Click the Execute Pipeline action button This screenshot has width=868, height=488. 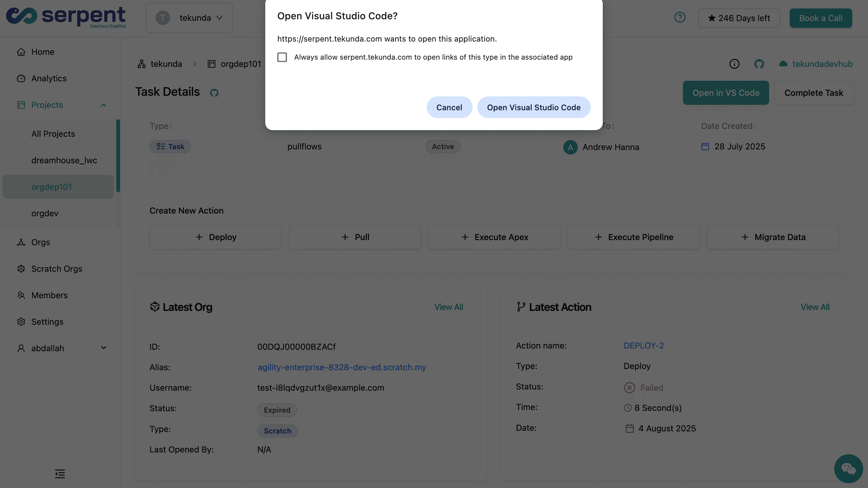pyautogui.click(x=634, y=237)
